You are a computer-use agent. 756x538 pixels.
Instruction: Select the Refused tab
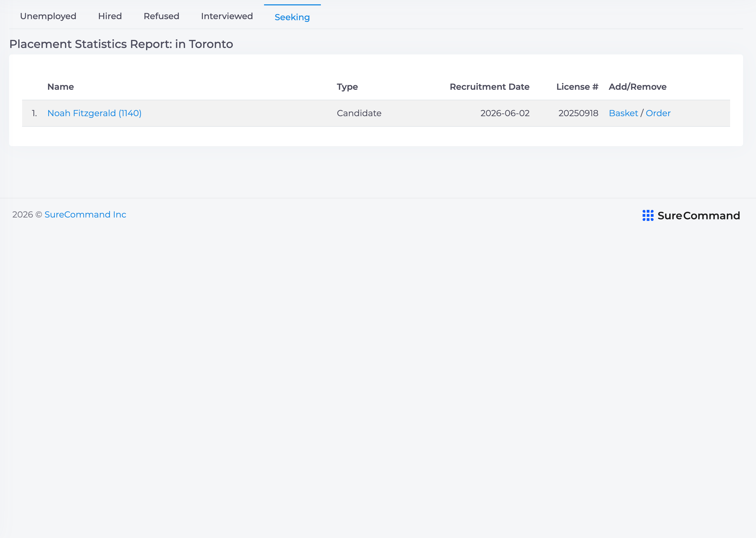(161, 16)
